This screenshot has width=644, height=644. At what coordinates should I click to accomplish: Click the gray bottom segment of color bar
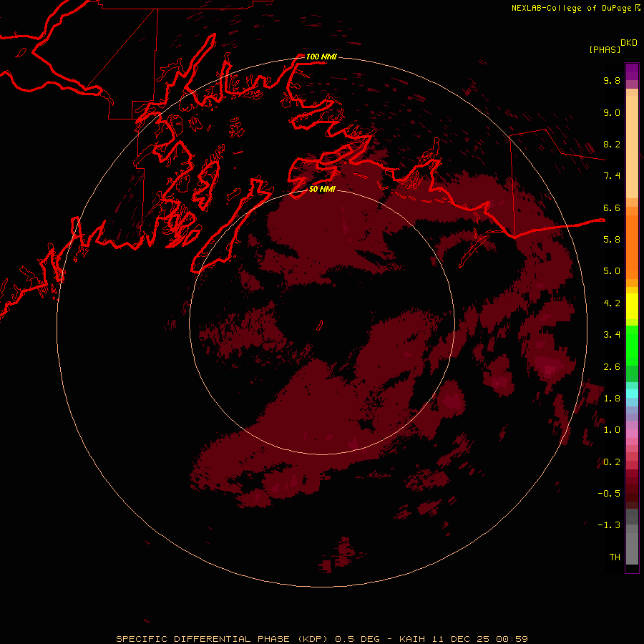pos(632,548)
